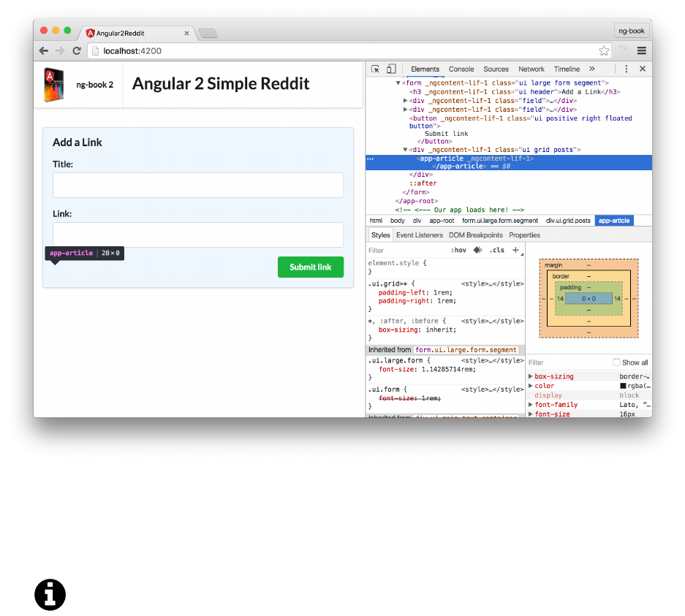Open a new browser tab

[208, 33]
